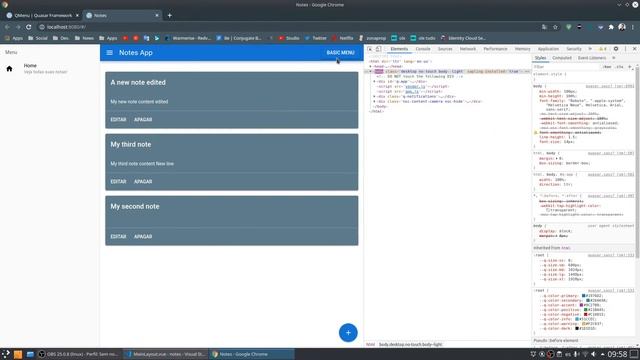
Task: Expand the head element in the DOM tree
Action: click(371, 66)
